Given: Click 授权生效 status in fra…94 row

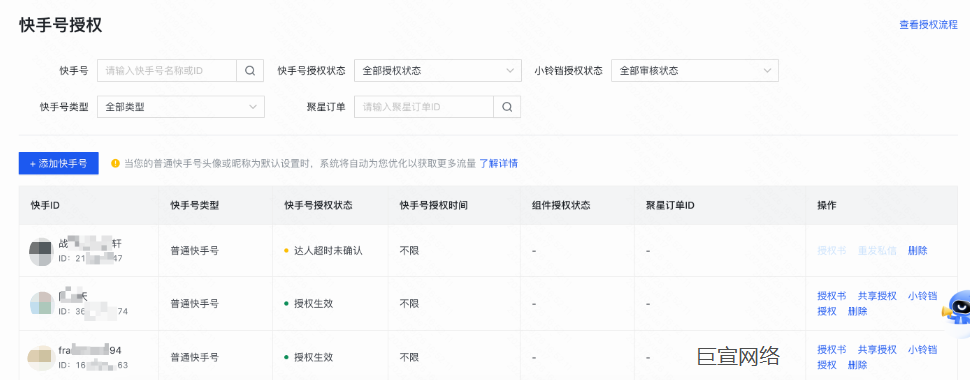Looking at the screenshot, I should tap(314, 357).
